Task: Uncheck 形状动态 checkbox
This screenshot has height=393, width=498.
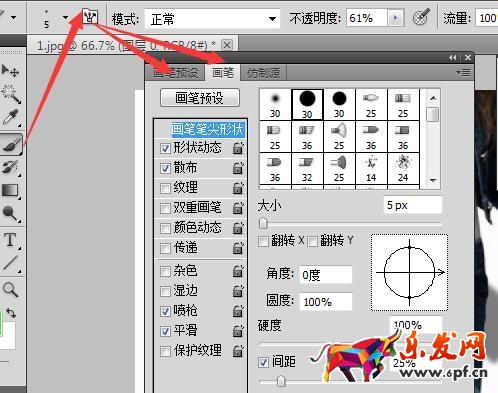Action: [165, 148]
